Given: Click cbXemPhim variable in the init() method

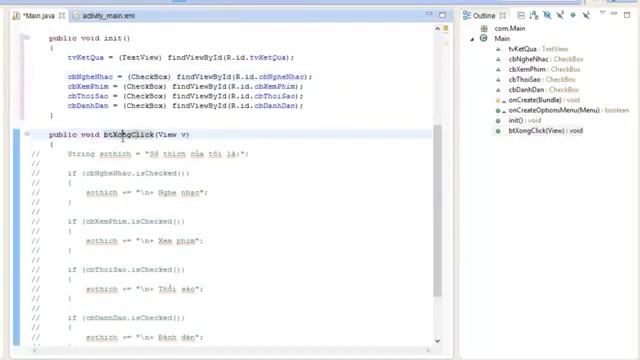Looking at the screenshot, I should [88, 87].
